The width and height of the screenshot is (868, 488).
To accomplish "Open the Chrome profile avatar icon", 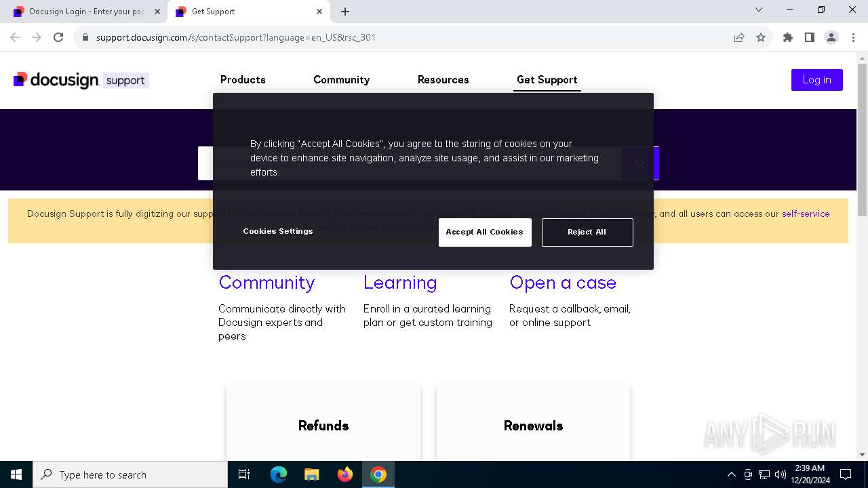I will (x=831, y=37).
